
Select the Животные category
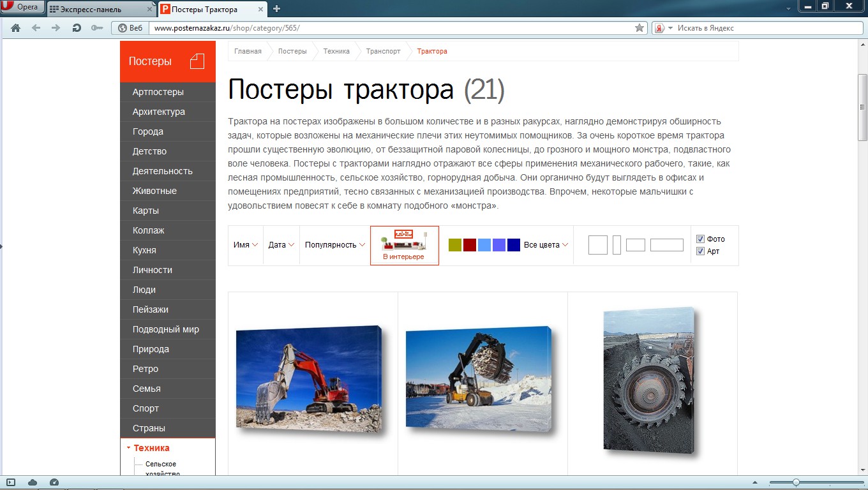pyautogui.click(x=168, y=191)
